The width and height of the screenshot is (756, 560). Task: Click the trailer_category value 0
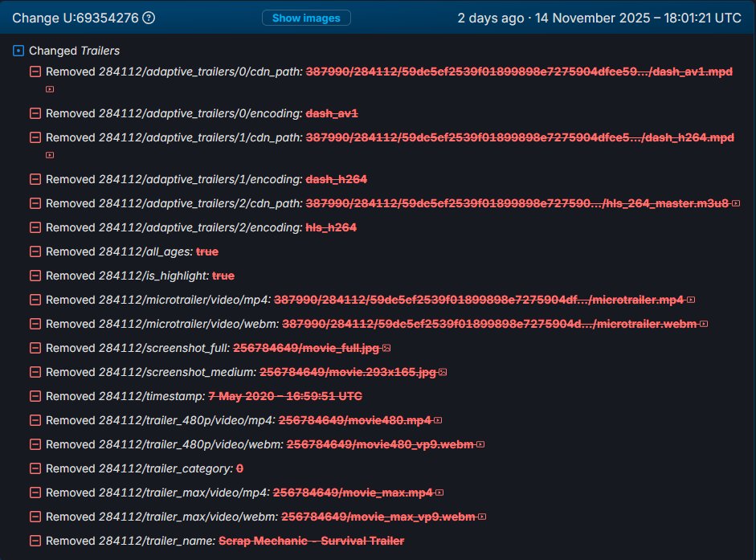pos(239,469)
